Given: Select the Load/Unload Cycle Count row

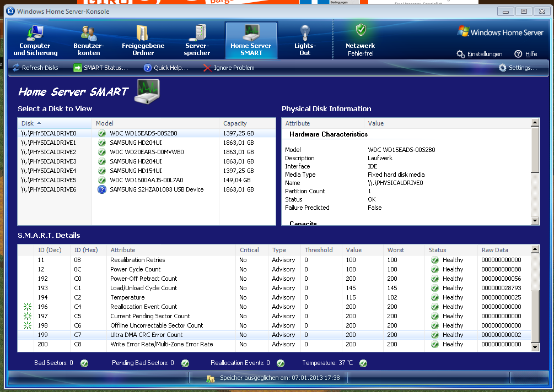Looking at the screenshot, I should (274, 288).
